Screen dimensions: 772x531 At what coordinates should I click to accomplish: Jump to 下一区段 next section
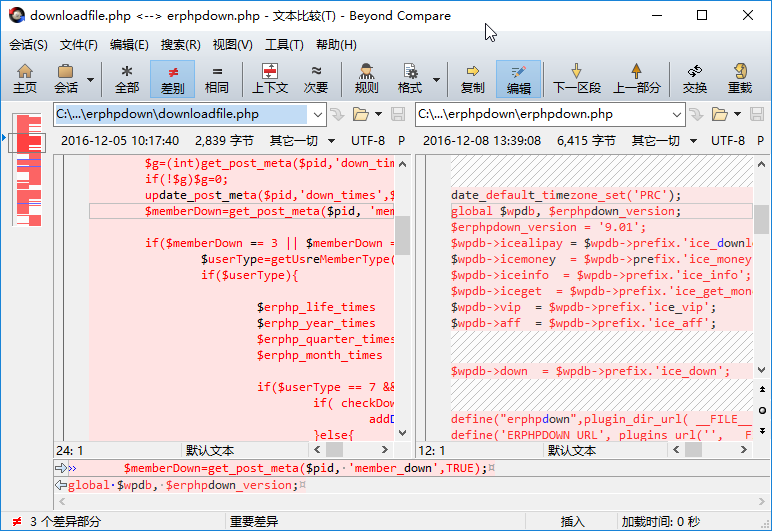[577, 79]
